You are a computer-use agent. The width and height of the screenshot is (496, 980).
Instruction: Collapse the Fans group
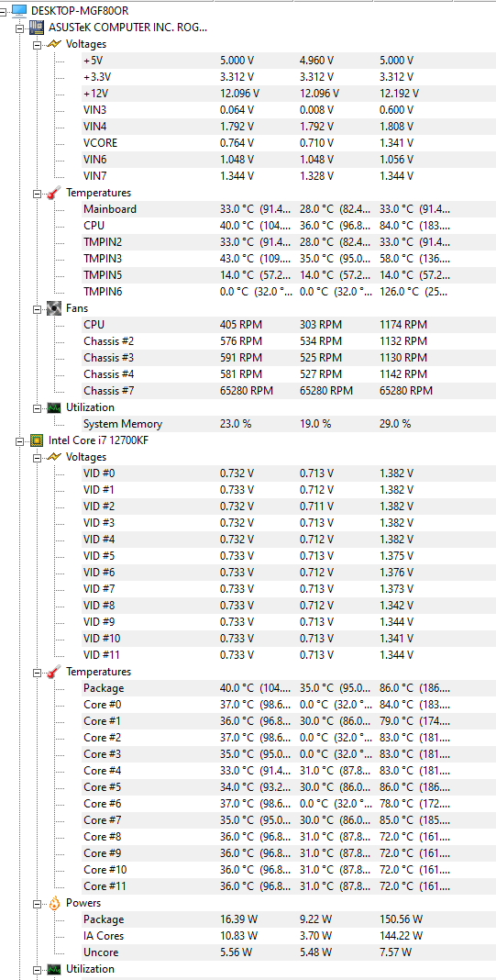coord(37,308)
